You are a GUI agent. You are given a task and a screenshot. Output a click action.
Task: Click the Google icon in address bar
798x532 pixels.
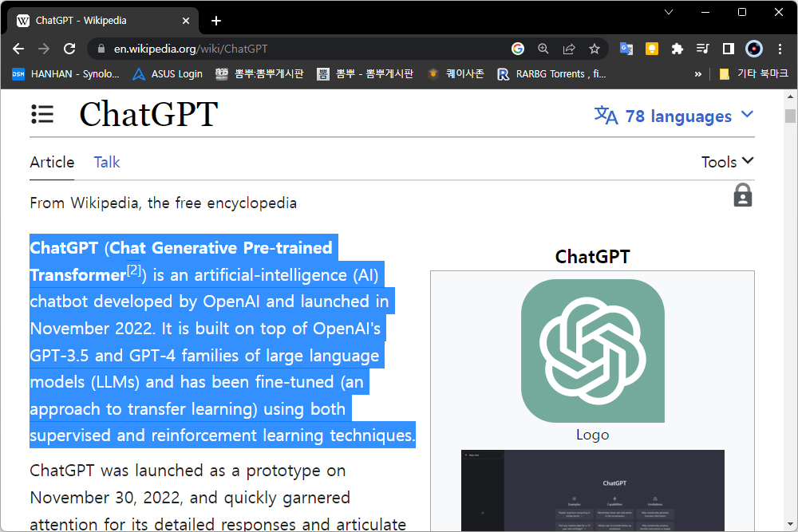coord(518,49)
